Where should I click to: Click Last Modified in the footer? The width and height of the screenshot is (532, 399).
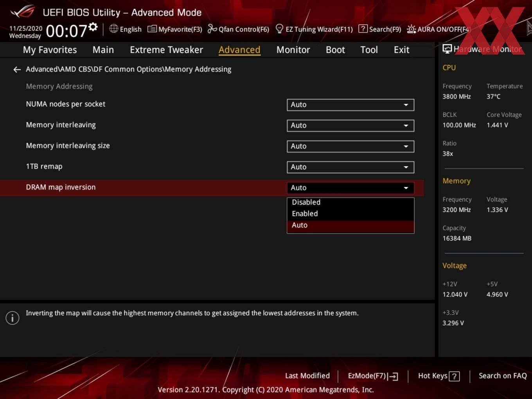[307, 376]
